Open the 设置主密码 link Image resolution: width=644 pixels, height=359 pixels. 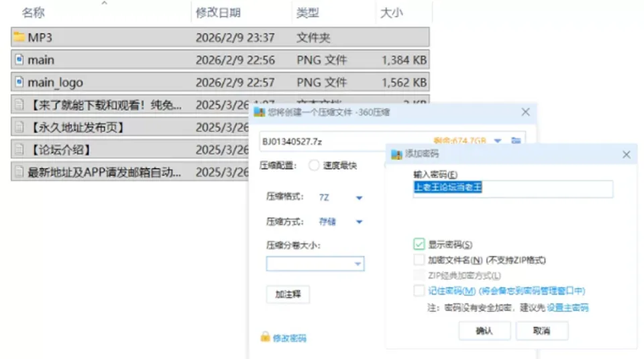click(x=568, y=307)
